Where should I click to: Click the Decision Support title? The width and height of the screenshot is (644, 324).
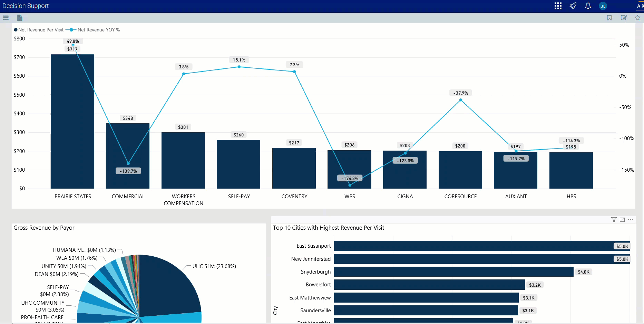(26, 6)
